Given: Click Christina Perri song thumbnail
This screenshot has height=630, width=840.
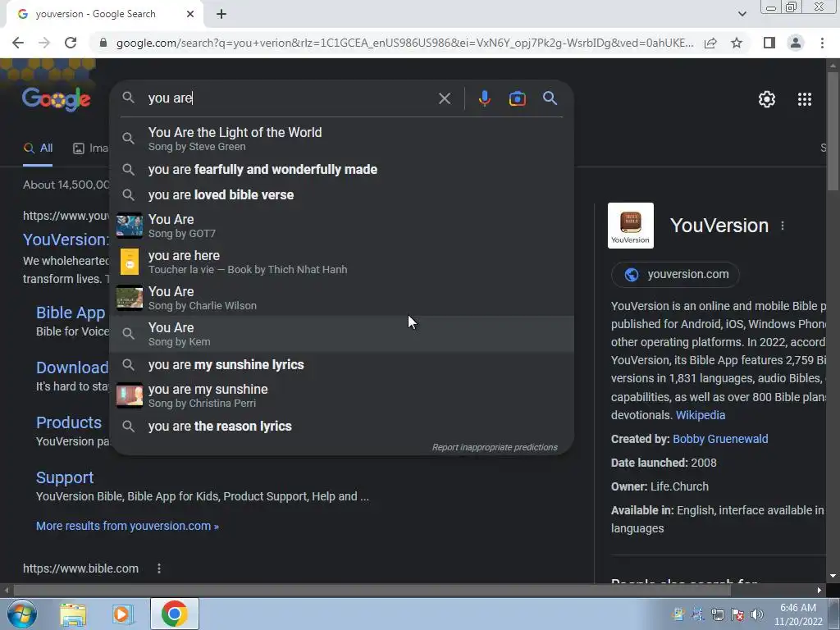Looking at the screenshot, I should point(130,395).
